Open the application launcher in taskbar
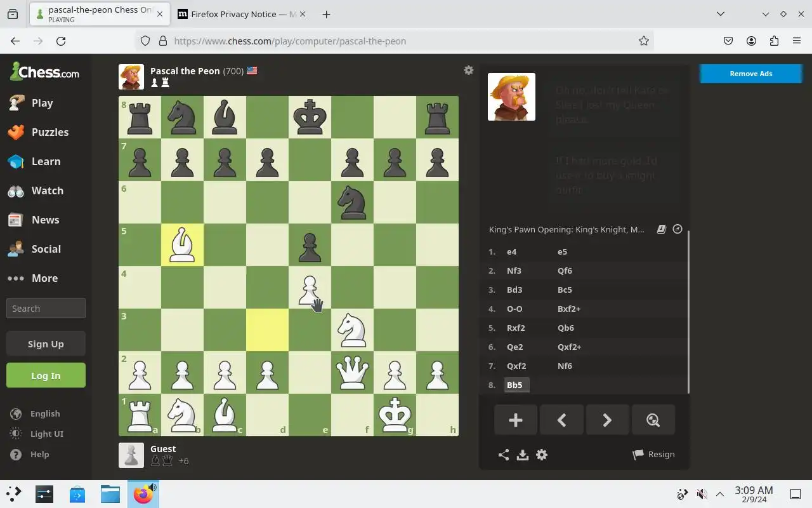Viewport: 812px width, 508px height. coord(14,494)
